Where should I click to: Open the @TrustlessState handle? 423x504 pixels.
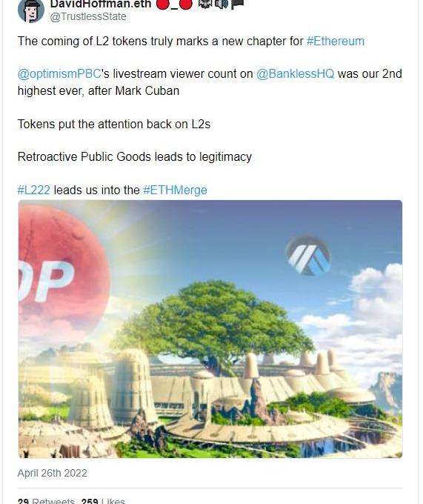[88, 16]
